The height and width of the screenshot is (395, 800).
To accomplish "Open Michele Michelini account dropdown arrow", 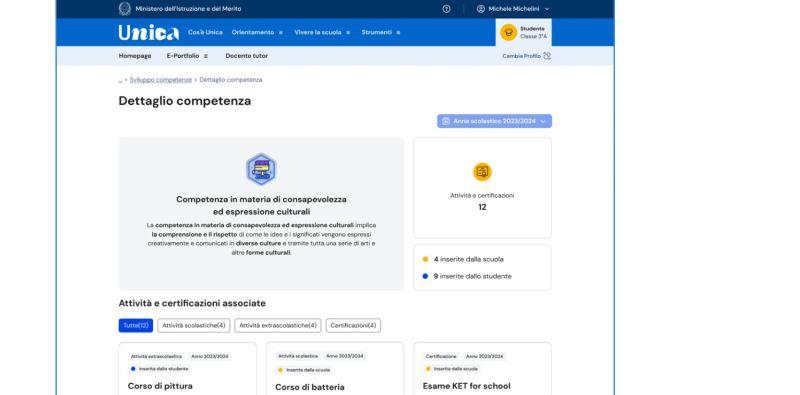I will click(547, 9).
